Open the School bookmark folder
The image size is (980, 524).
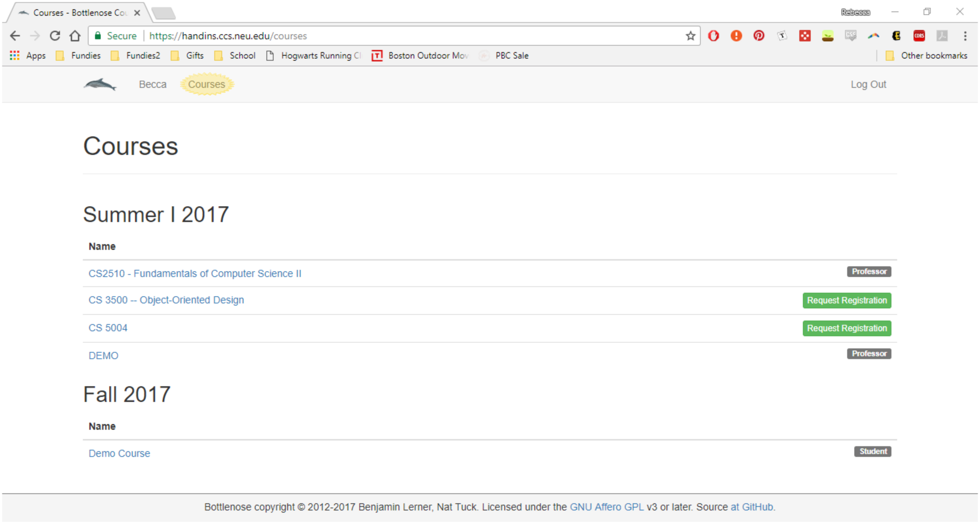[x=235, y=56]
